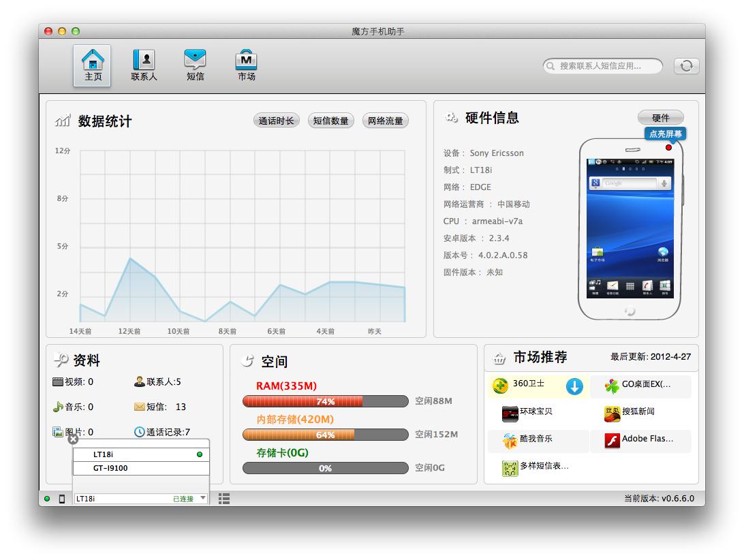Open the Contacts (联系人) toolbar icon
This screenshot has height=560, width=744.
pos(144,65)
